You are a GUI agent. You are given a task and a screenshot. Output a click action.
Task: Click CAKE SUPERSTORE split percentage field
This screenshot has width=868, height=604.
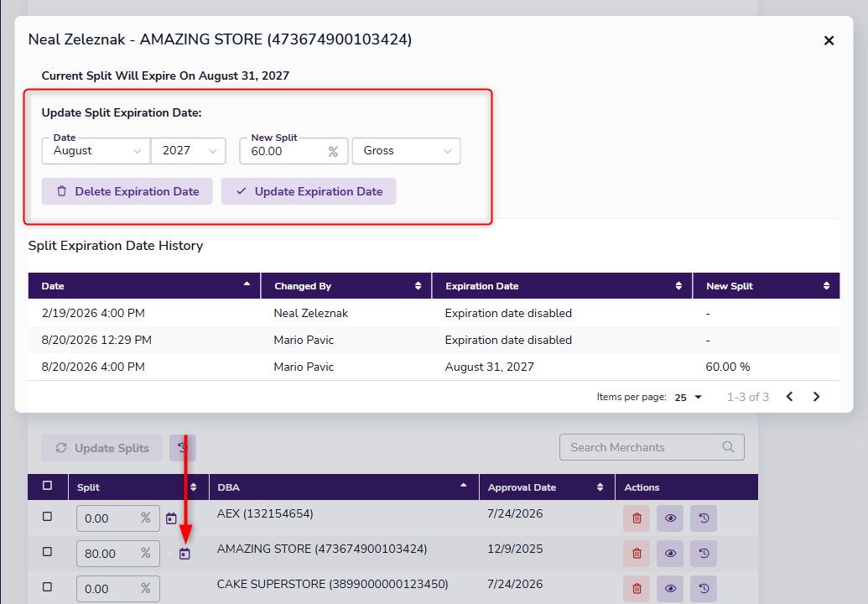118,589
